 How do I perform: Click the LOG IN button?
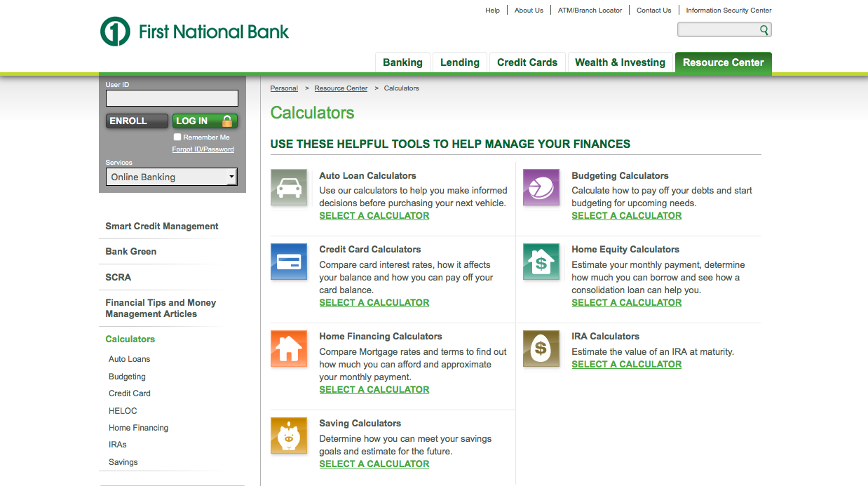(205, 121)
